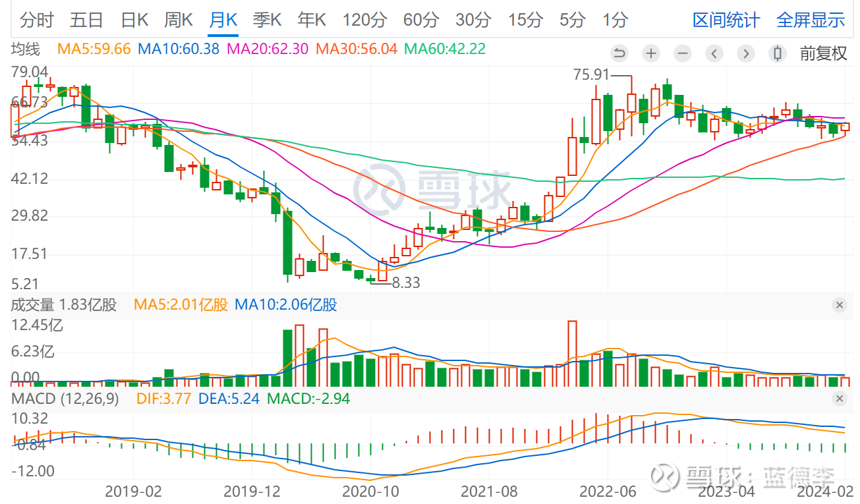The image size is (860, 504).
Task: Click the 成交量 1.83亿股 label
Action: click(x=64, y=305)
